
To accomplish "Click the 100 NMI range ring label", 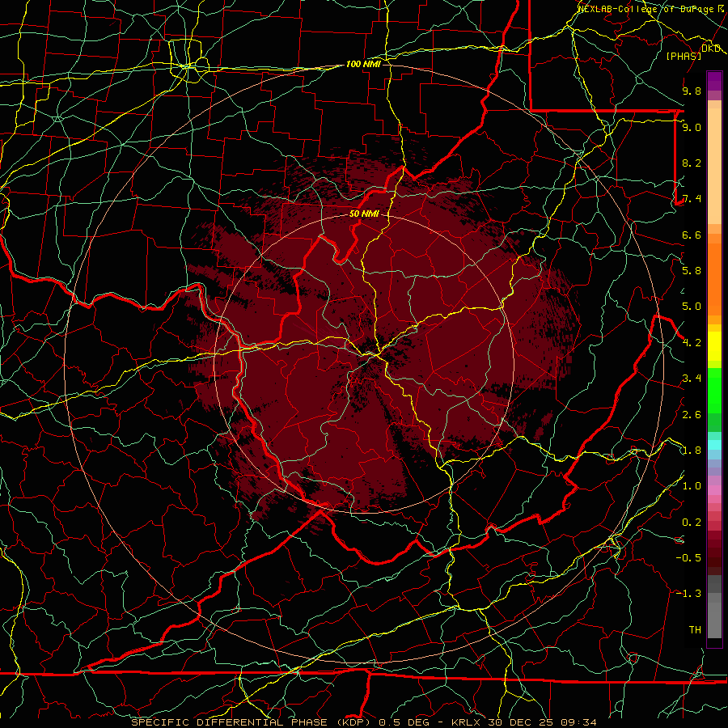I will click(x=363, y=64).
